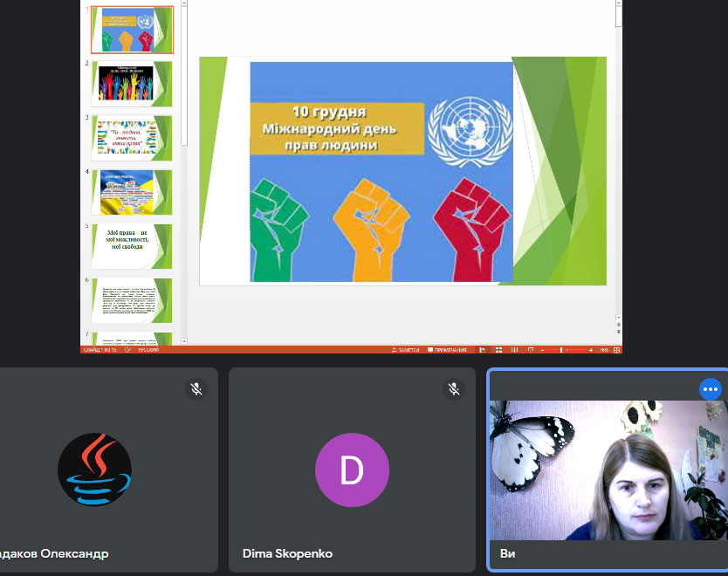Click the title text '10 грудня' on slide
Screen dimensions: 728x576
pos(329,112)
